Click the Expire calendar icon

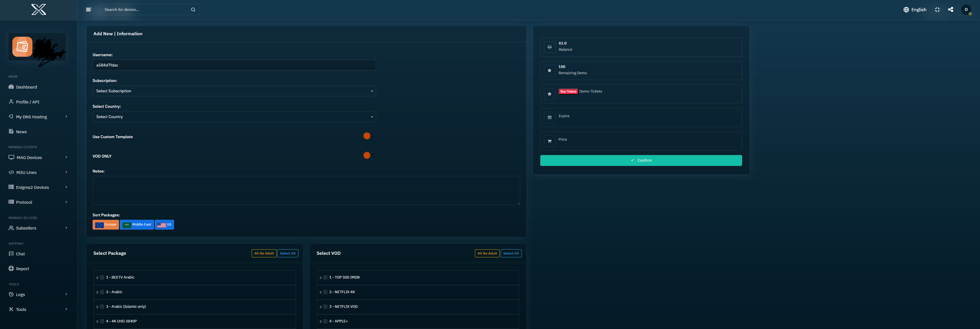coord(549,117)
